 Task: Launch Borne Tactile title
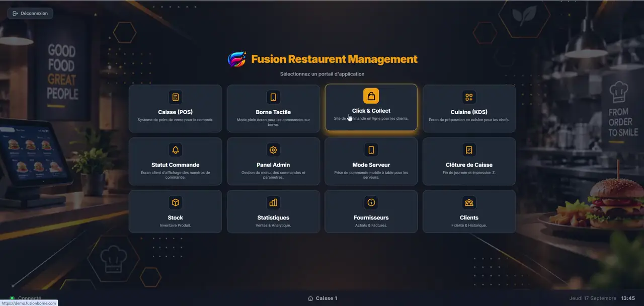point(273,112)
